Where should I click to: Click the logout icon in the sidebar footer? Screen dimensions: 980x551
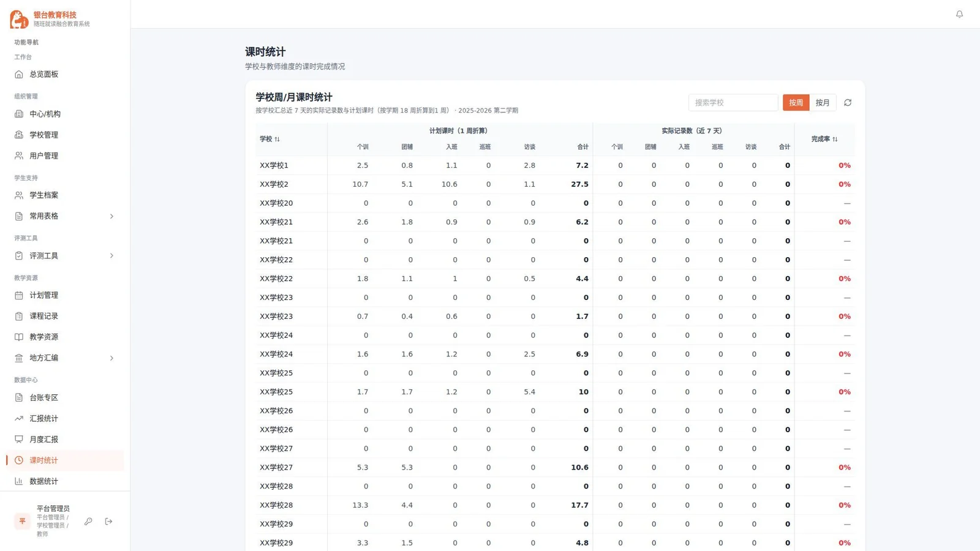point(108,522)
